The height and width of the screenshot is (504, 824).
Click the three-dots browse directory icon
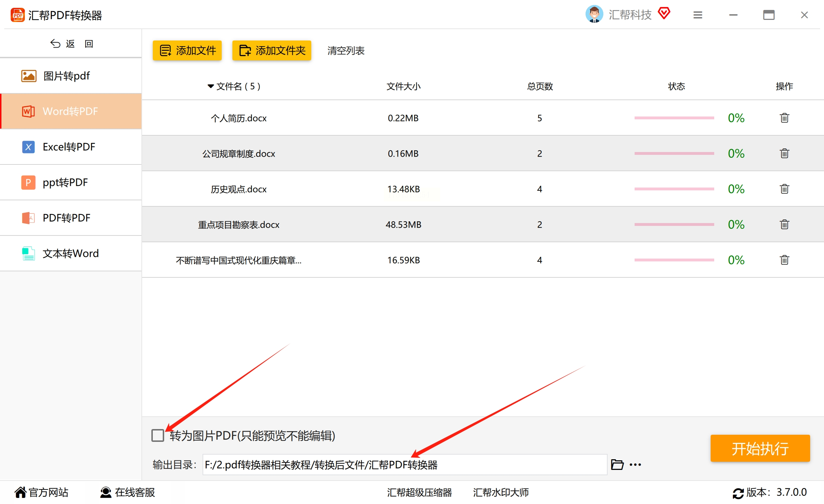635,465
